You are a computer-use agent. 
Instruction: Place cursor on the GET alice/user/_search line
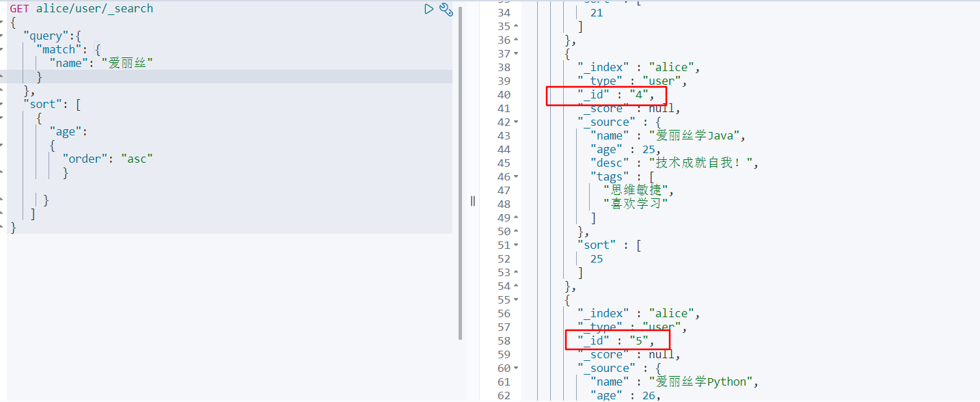click(x=81, y=9)
